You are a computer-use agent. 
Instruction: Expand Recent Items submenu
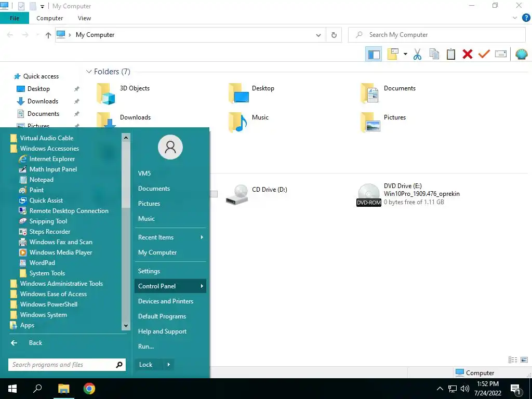point(170,237)
